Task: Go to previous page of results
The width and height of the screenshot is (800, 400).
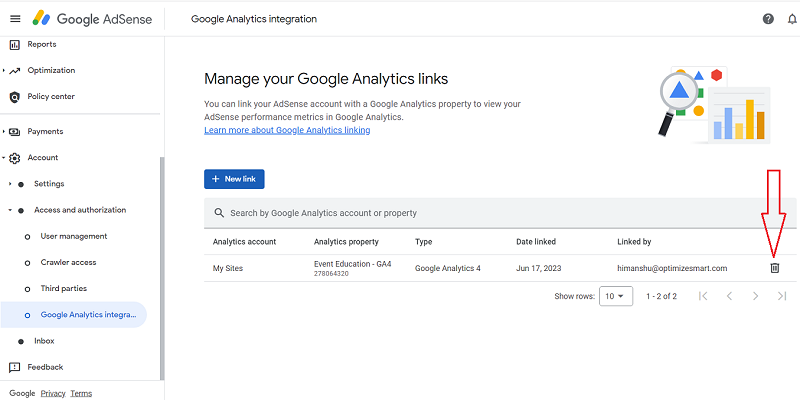Action: [730, 296]
